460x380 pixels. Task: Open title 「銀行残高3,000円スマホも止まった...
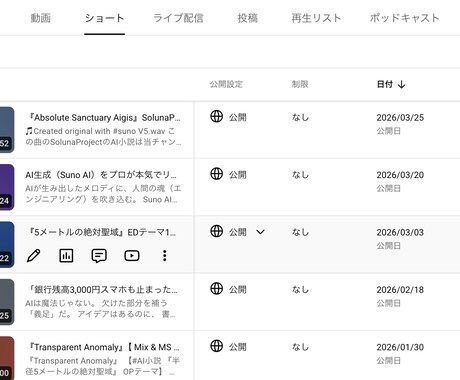pos(102,290)
